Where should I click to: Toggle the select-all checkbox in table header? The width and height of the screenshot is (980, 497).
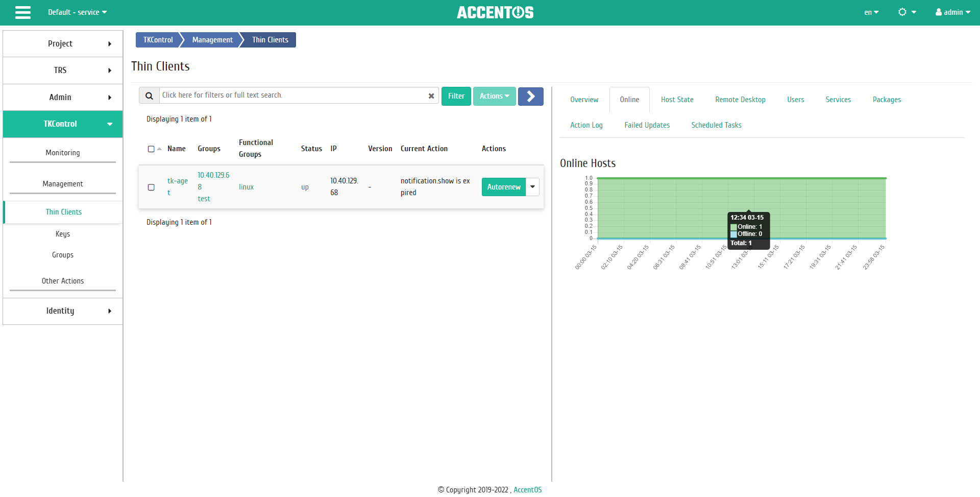point(151,149)
